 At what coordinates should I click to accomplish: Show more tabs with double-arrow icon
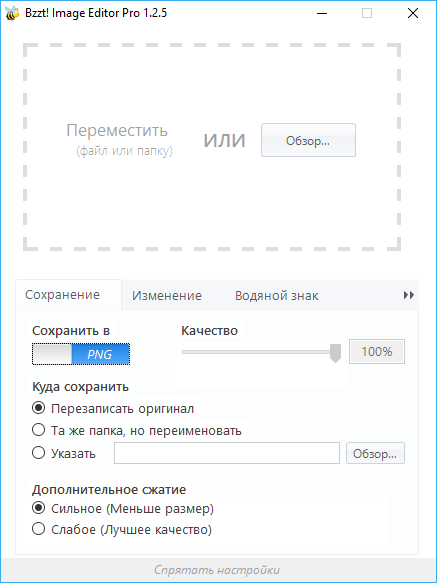tap(408, 295)
